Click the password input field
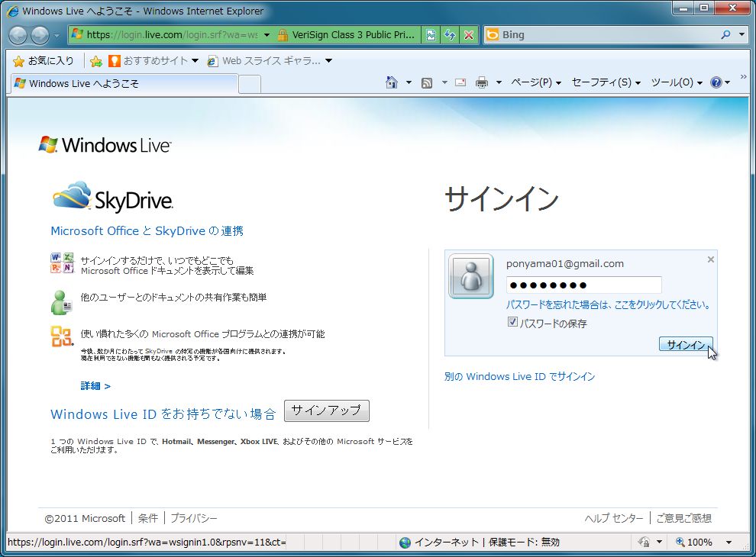Image resolution: width=756 pixels, height=557 pixels. point(583,285)
